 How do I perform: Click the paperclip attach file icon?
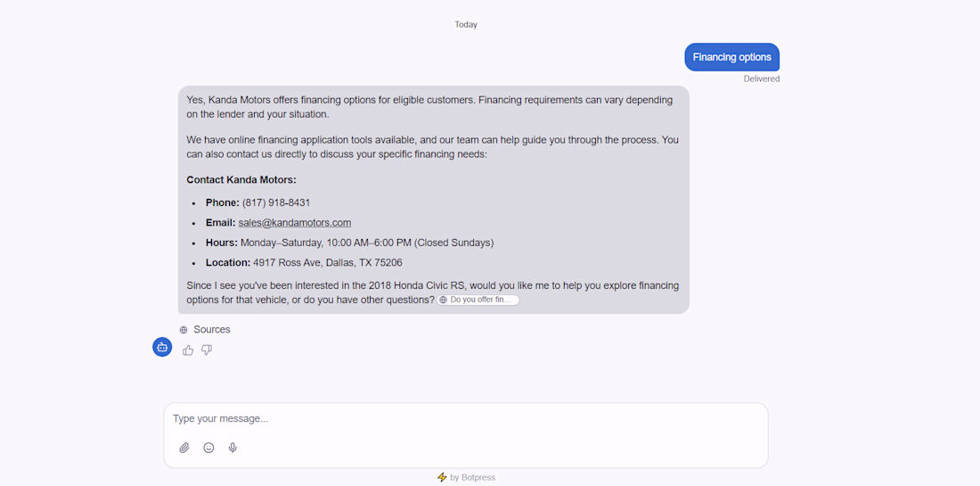point(184,448)
